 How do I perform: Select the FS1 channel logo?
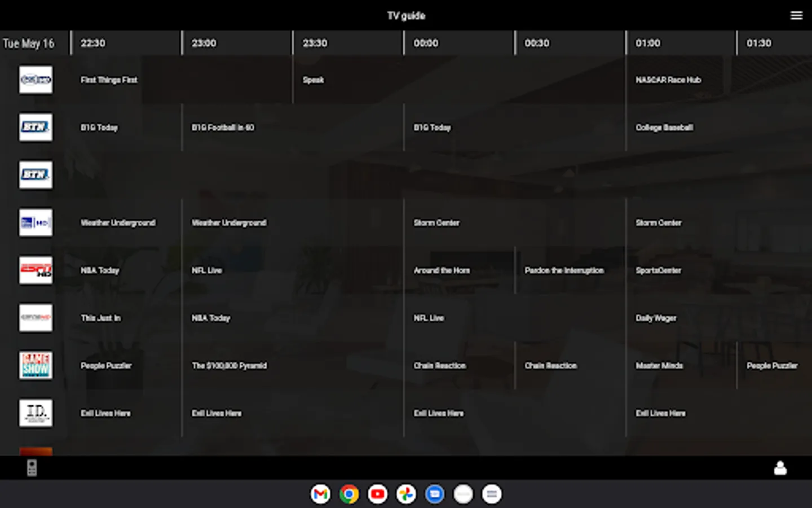coord(36,80)
